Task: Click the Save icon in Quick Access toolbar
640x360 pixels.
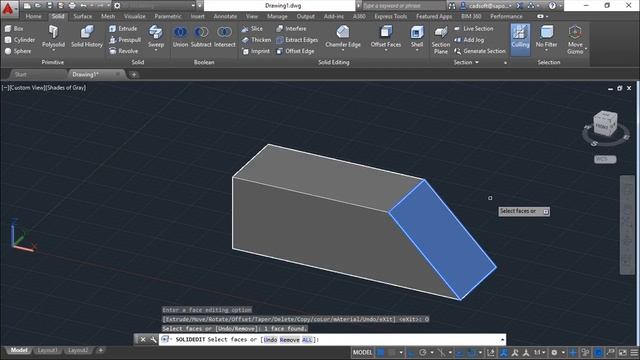Action: (49, 6)
